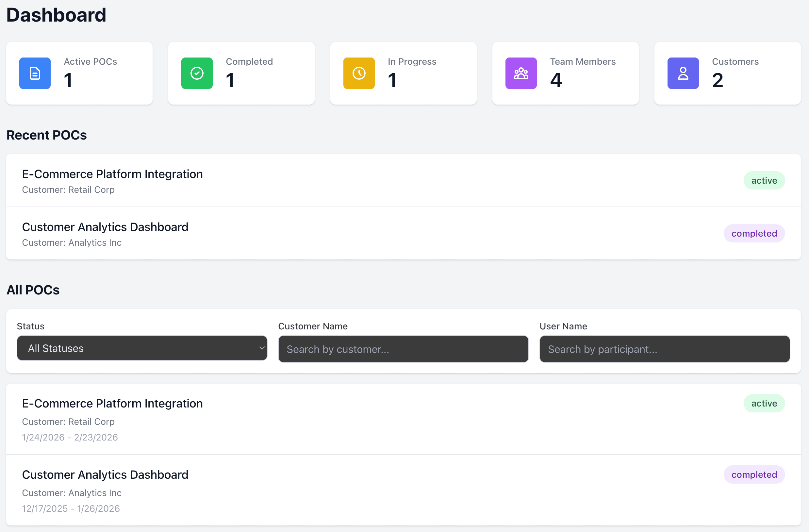Click the purple Team Members icon
The height and width of the screenshot is (532, 809).
click(x=521, y=73)
